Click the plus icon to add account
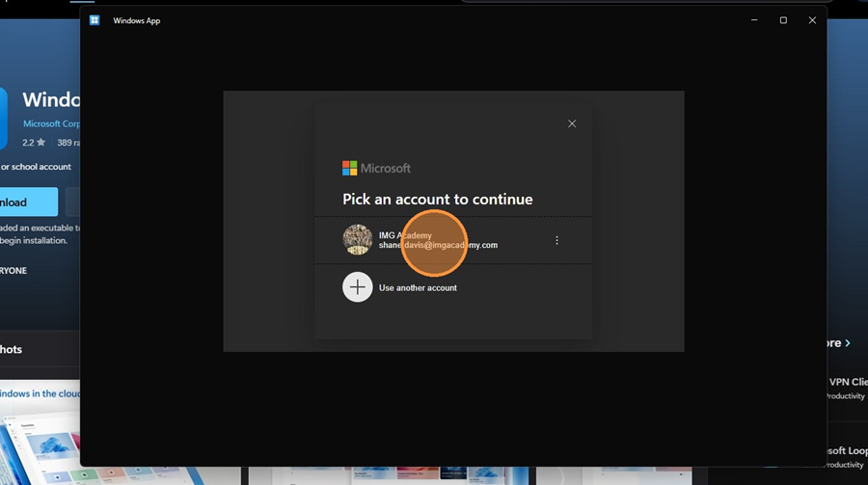The image size is (868, 485). pos(358,287)
